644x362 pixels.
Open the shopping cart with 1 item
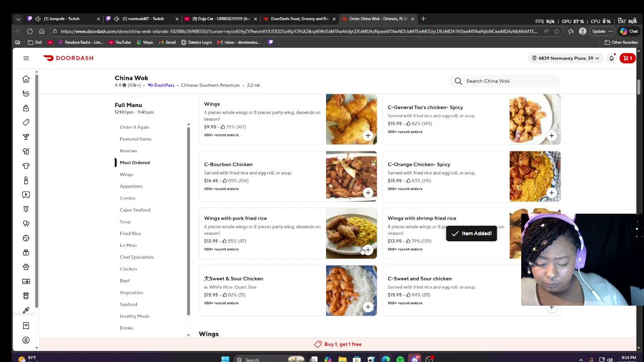click(628, 58)
